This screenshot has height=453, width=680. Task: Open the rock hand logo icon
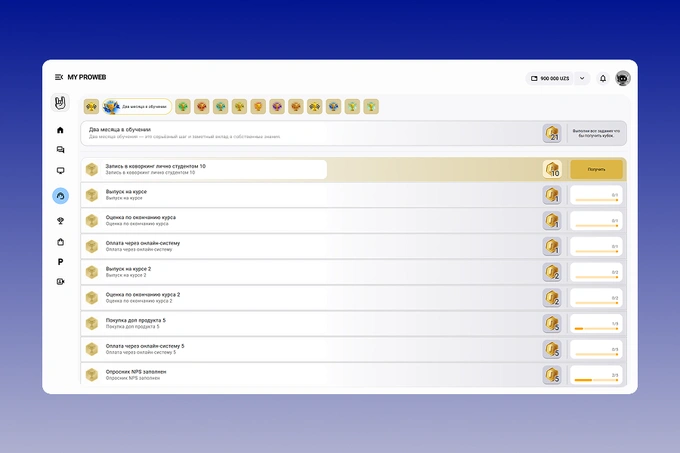[x=60, y=103]
